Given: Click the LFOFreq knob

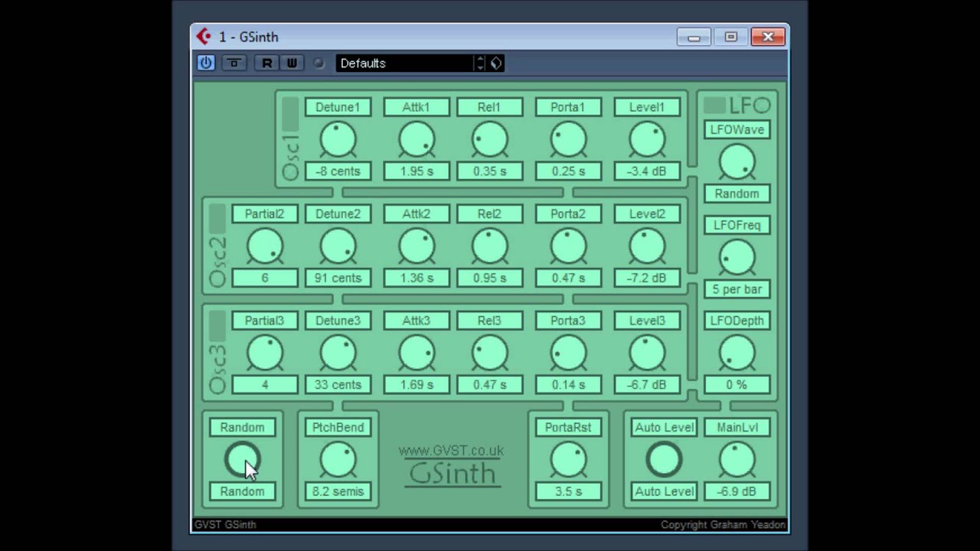Looking at the screenshot, I should (737, 257).
